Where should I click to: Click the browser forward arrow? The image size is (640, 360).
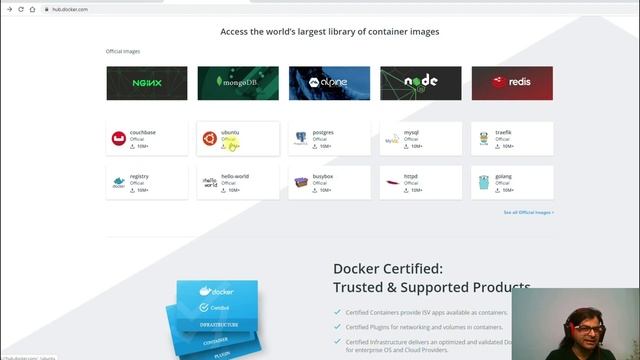9,9
